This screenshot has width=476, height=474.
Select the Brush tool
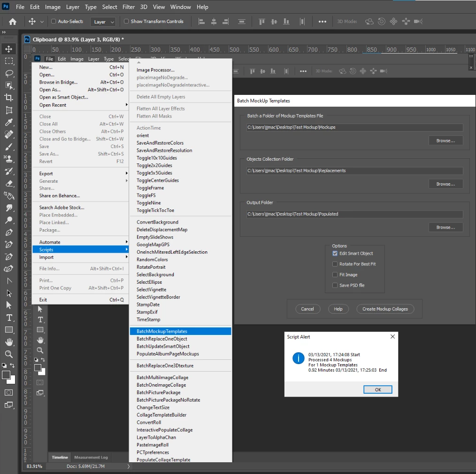coord(9,147)
